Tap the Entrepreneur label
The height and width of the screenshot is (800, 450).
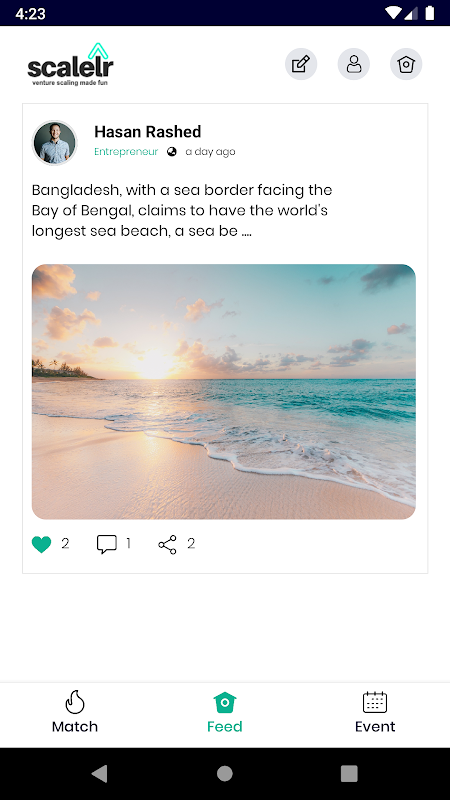coord(126,152)
